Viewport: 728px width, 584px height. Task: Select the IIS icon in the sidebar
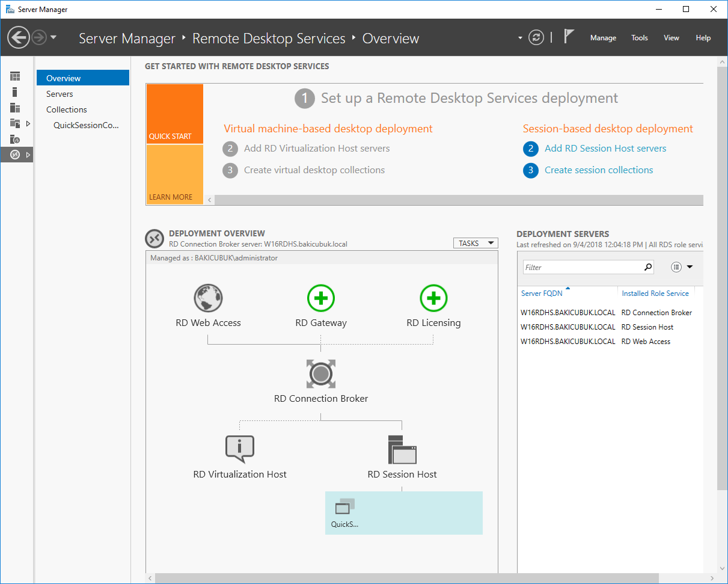click(x=15, y=139)
